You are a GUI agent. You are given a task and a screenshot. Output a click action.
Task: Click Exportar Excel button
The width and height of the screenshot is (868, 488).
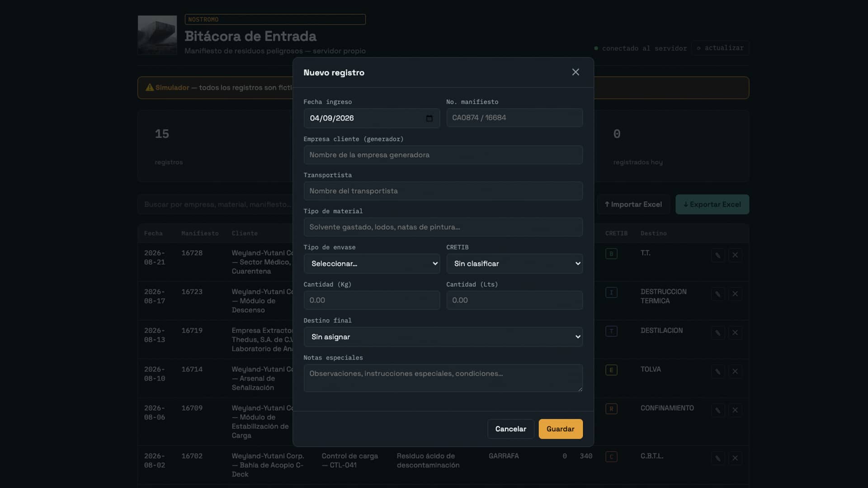tap(712, 205)
